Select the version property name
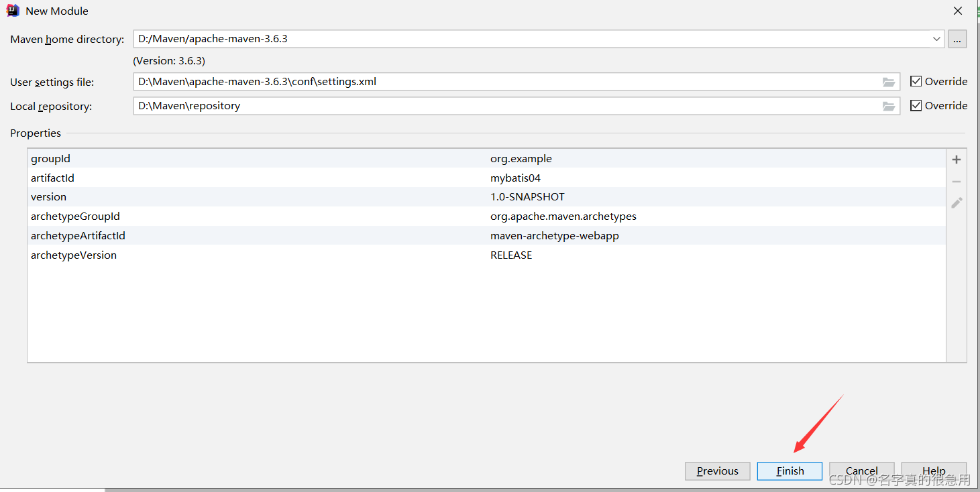Image resolution: width=980 pixels, height=492 pixels. pos(48,197)
